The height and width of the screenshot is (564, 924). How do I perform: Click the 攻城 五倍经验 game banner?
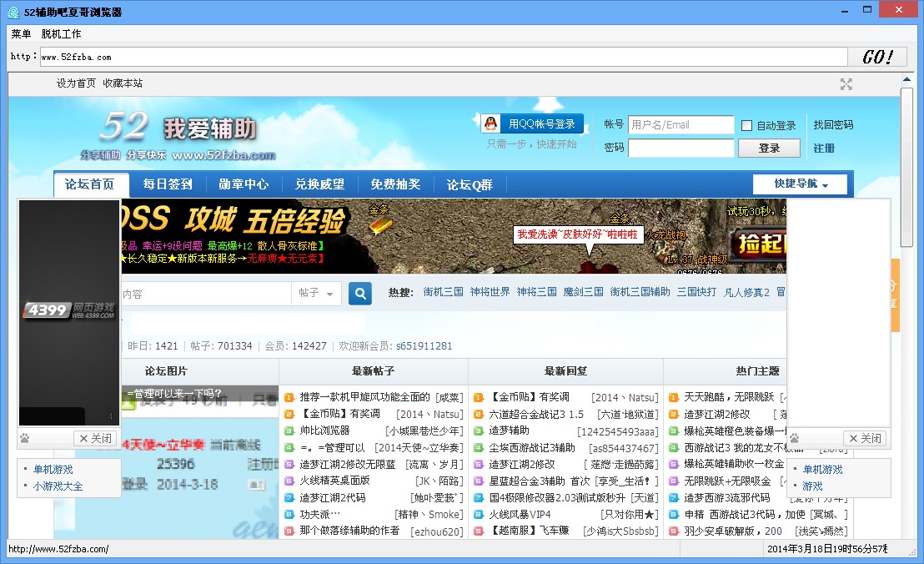tap(454, 236)
